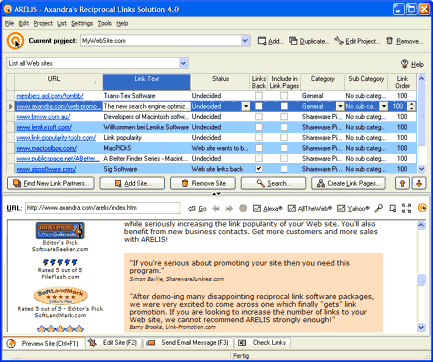Open Help with the lightbulb icon
Viewport: 433px width, 362px height.
(x=412, y=64)
